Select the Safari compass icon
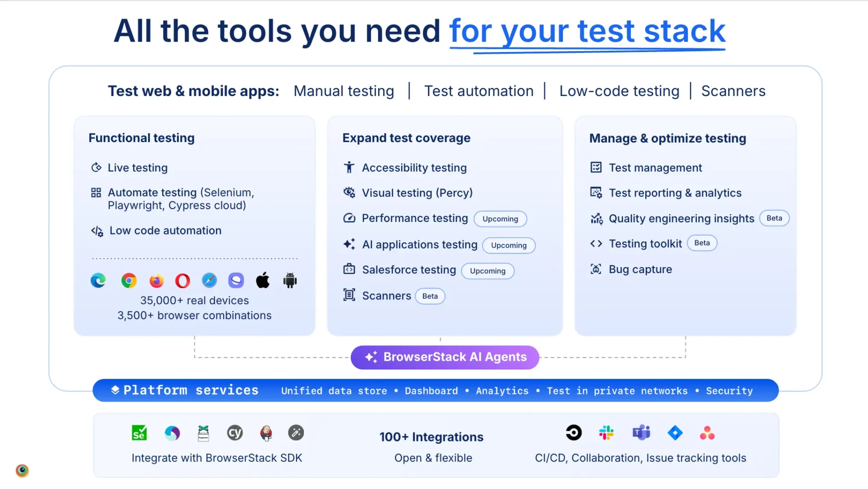 209,281
